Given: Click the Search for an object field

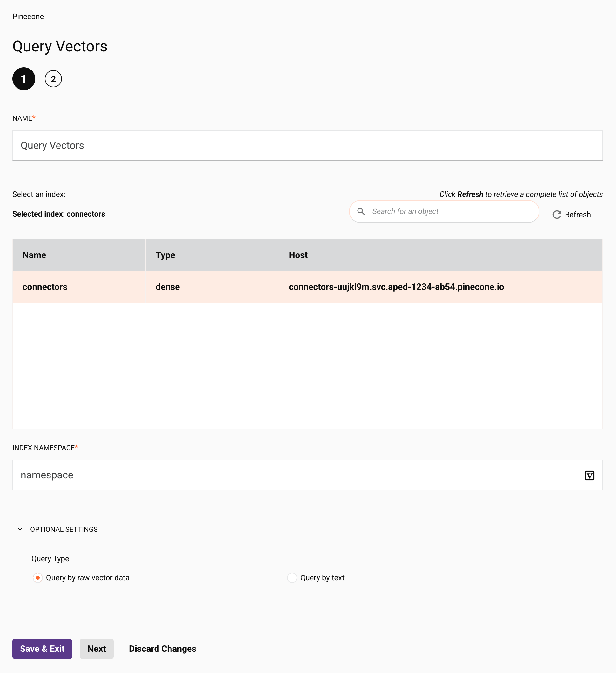Looking at the screenshot, I should (444, 211).
